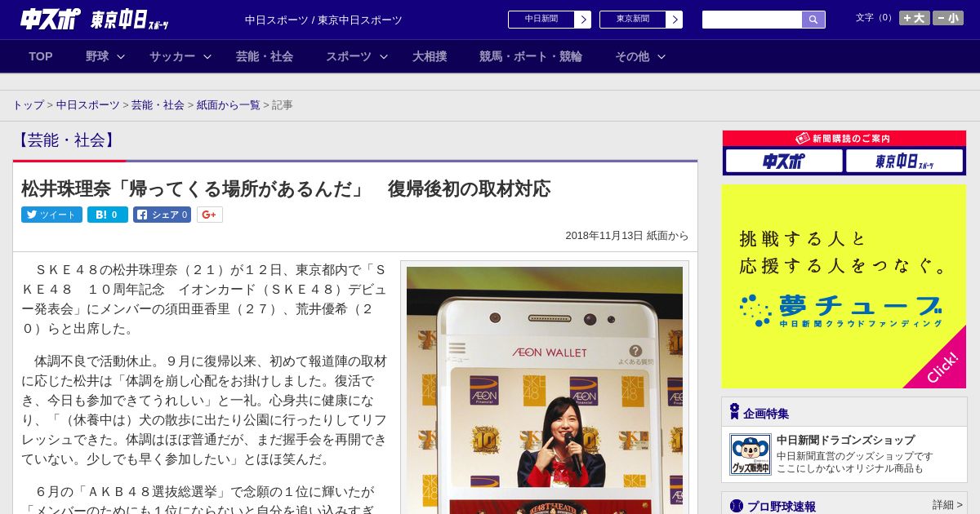Click 紙面から一覧 breadcrumb link
The height and width of the screenshot is (514, 980).
click(228, 105)
